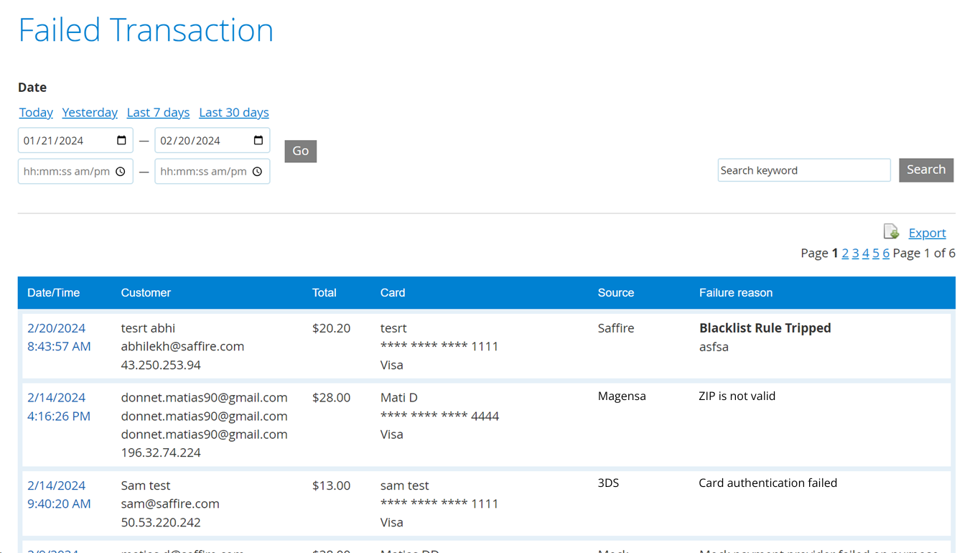The image size is (980, 553).
Task: Open the 2/14/2024 9:40:20 AM transaction
Action: (59, 495)
